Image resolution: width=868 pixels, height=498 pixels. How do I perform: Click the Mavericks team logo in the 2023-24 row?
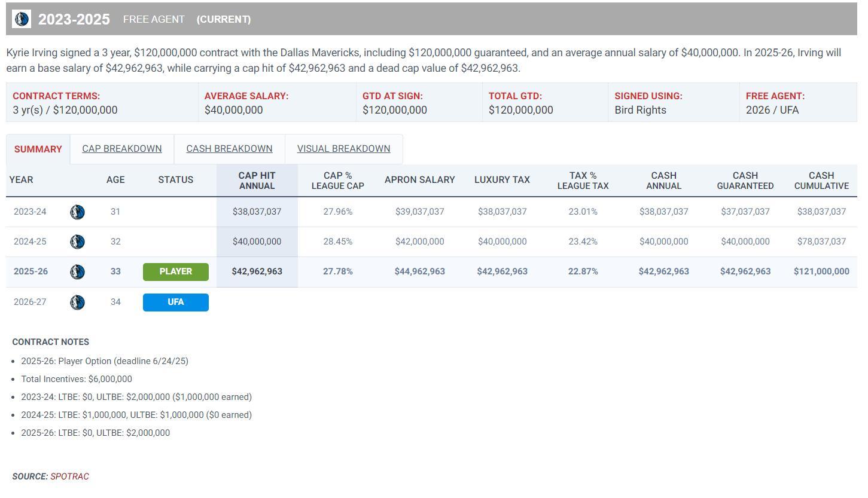click(x=77, y=212)
